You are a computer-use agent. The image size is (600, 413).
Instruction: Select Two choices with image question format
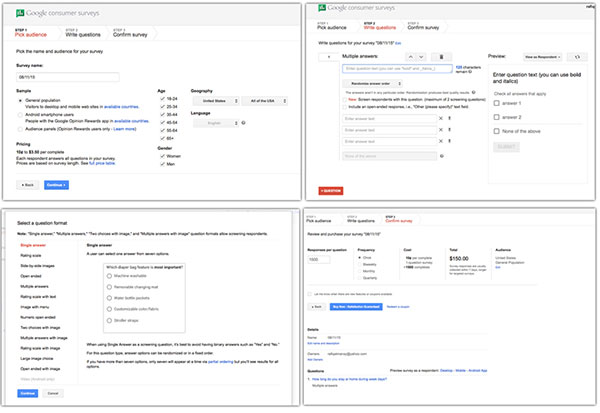coord(40,328)
